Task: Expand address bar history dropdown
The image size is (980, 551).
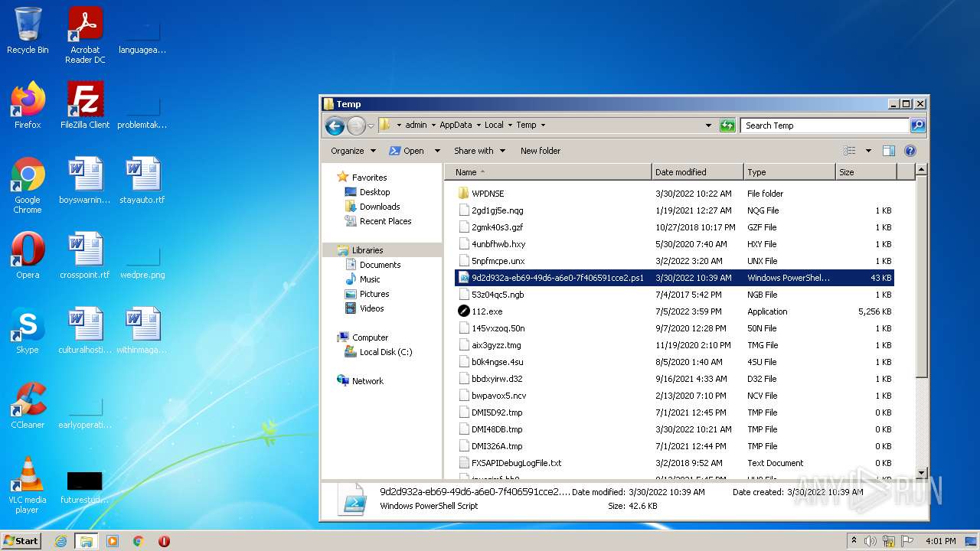Action: point(708,126)
